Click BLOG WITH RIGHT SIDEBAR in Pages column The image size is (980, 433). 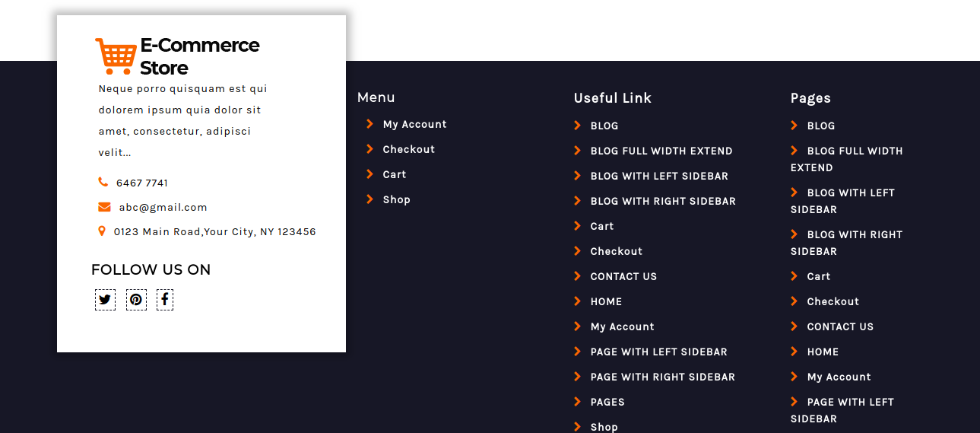854,235
